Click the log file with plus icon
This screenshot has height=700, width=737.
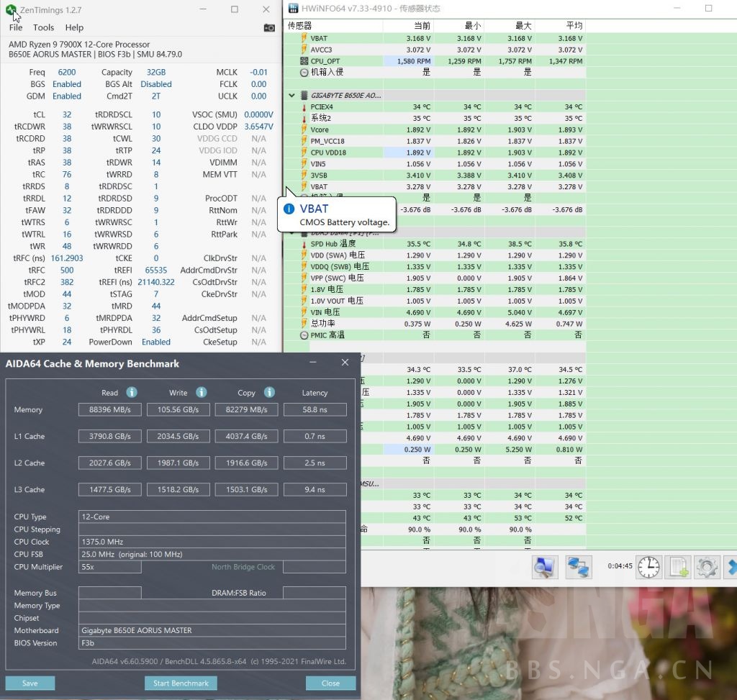pyautogui.click(x=679, y=567)
